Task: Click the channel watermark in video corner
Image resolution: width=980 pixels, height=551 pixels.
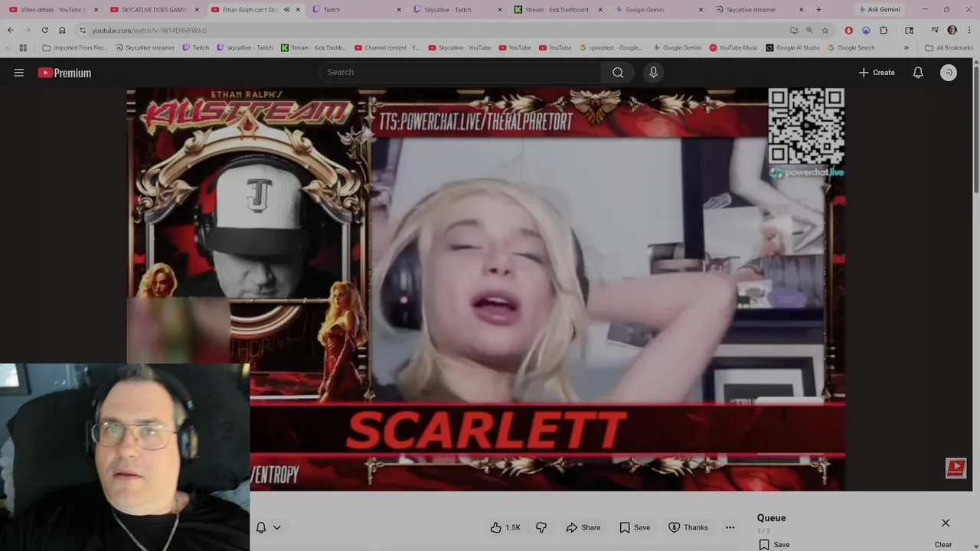Action: [x=955, y=468]
